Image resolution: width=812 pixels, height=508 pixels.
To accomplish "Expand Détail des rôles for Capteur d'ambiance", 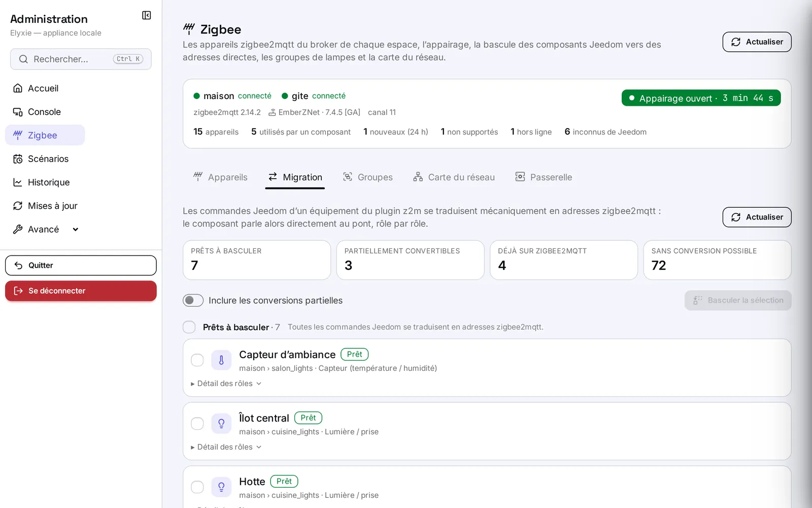I will click(x=226, y=384).
